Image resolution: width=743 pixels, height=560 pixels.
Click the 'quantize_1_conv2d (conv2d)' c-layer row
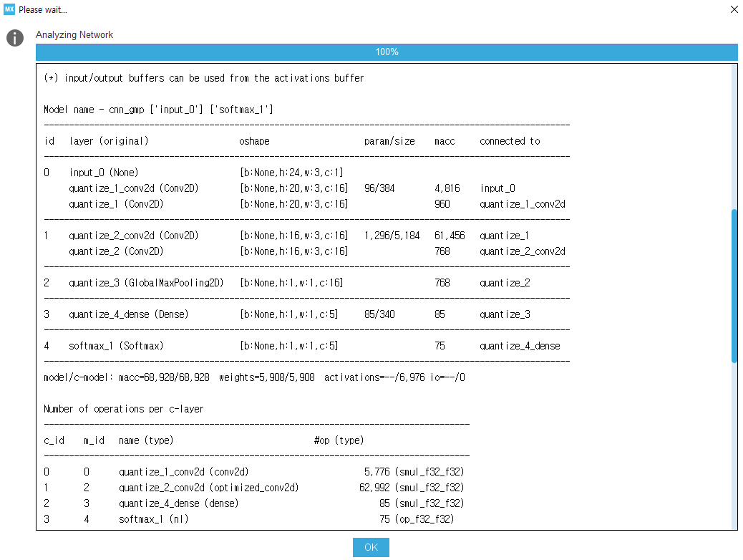(x=183, y=472)
